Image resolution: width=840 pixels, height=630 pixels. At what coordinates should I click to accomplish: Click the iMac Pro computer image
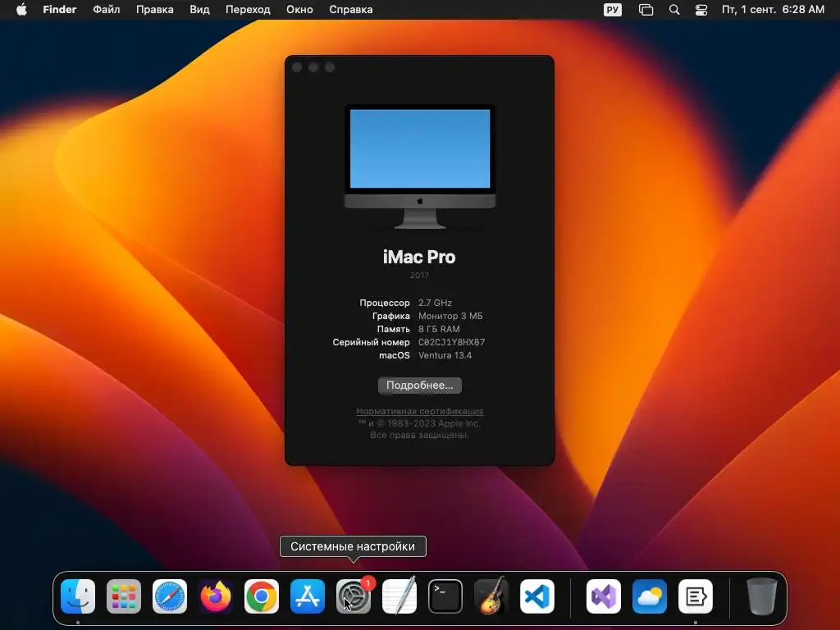420,167
